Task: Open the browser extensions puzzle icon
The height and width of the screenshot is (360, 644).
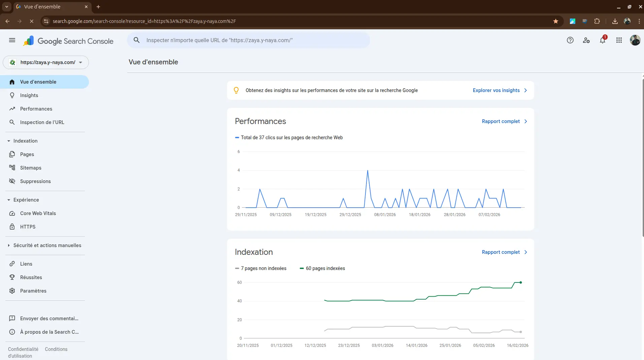Action: point(597,21)
